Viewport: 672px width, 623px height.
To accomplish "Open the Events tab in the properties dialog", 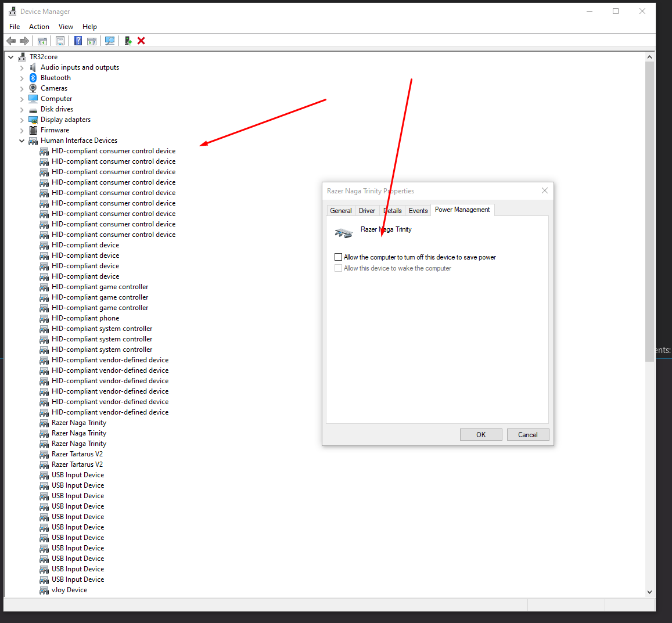I will 418,211.
